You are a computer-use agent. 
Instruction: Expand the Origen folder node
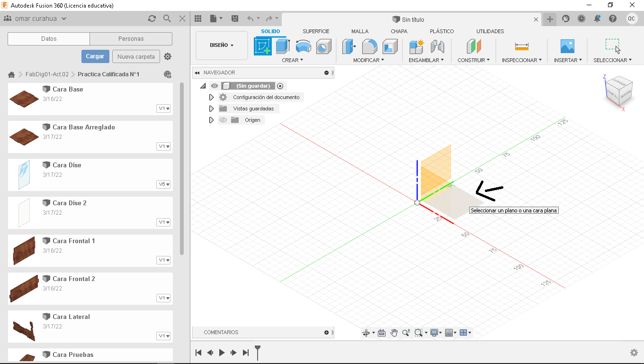212,120
